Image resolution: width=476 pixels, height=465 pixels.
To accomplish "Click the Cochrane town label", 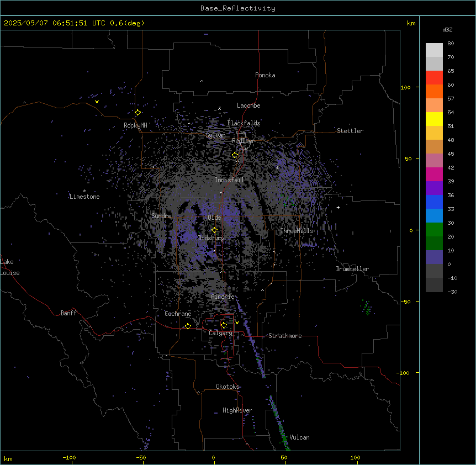I will coord(178,314).
